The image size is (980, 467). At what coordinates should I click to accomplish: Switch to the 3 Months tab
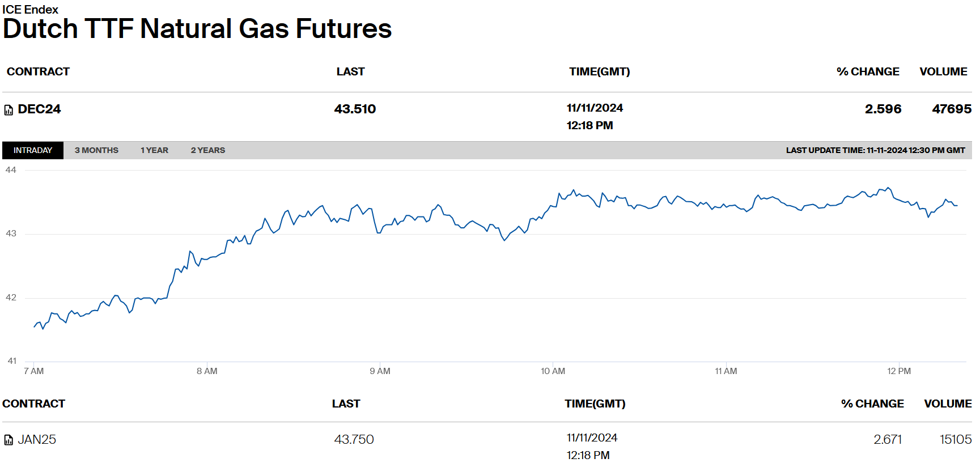pyautogui.click(x=96, y=150)
